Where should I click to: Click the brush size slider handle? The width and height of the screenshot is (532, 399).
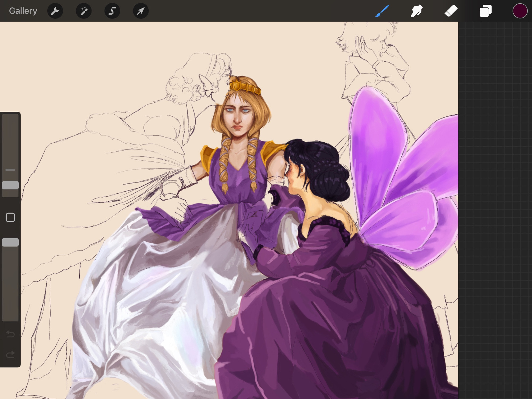click(10, 185)
